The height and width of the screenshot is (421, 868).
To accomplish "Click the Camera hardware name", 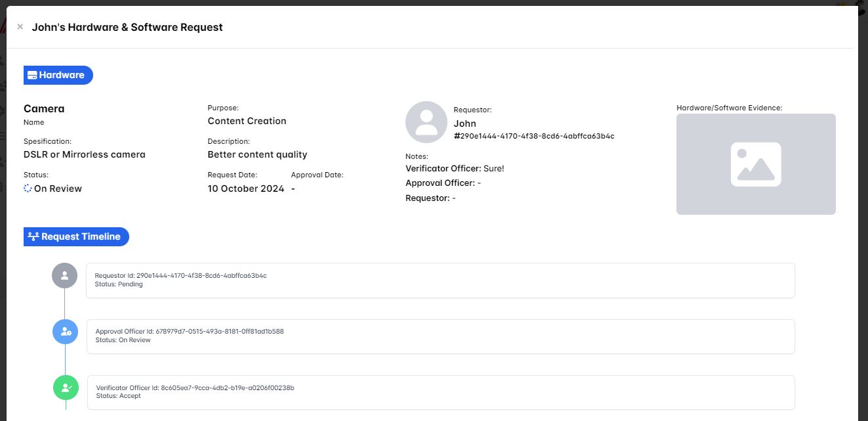I will (x=44, y=109).
